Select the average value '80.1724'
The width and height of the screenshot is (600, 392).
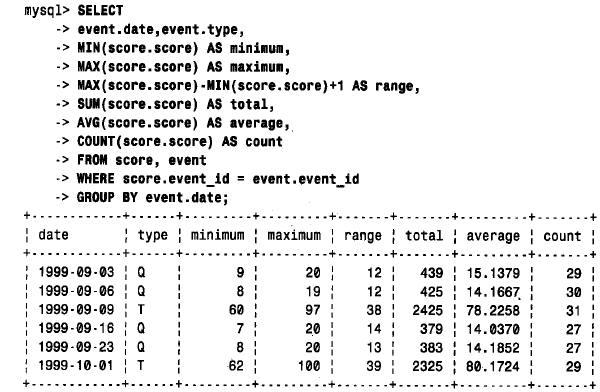(x=493, y=367)
